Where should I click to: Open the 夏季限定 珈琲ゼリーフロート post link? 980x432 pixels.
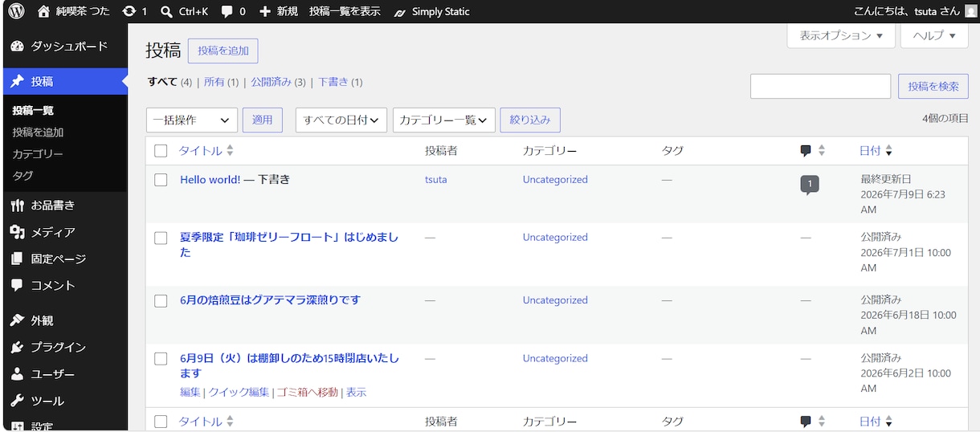click(289, 245)
